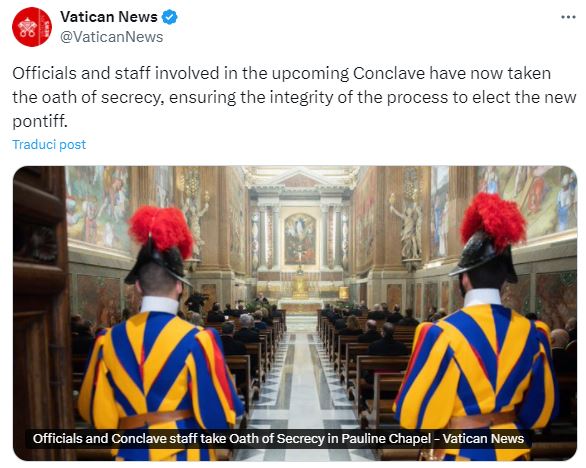586x468 pixels.
Task: Click the word pontiff in the tweet
Action: click(x=38, y=121)
